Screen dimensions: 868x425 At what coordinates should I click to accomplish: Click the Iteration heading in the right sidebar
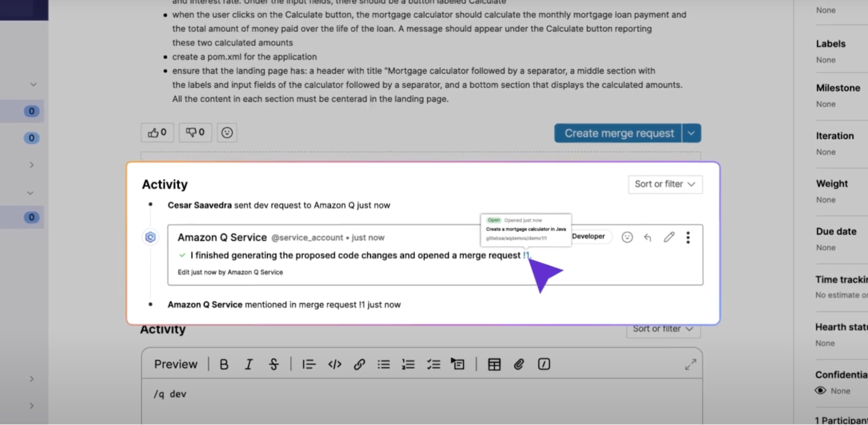tap(835, 136)
